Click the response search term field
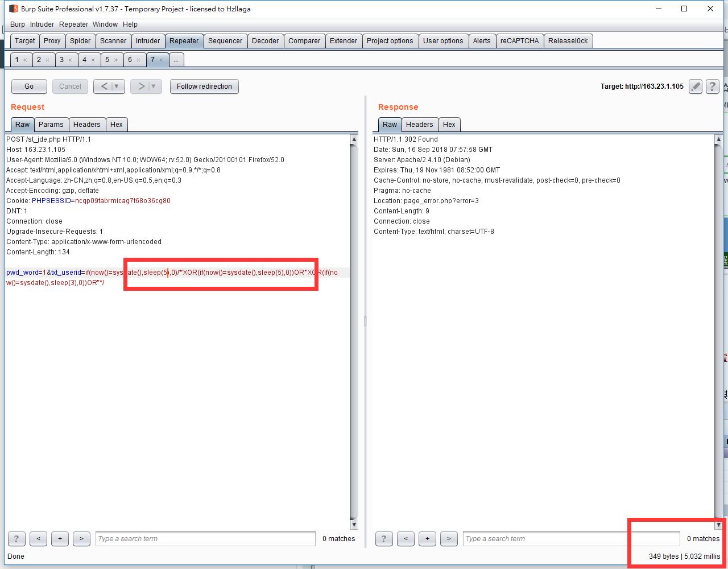The image size is (728, 569). click(571, 539)
